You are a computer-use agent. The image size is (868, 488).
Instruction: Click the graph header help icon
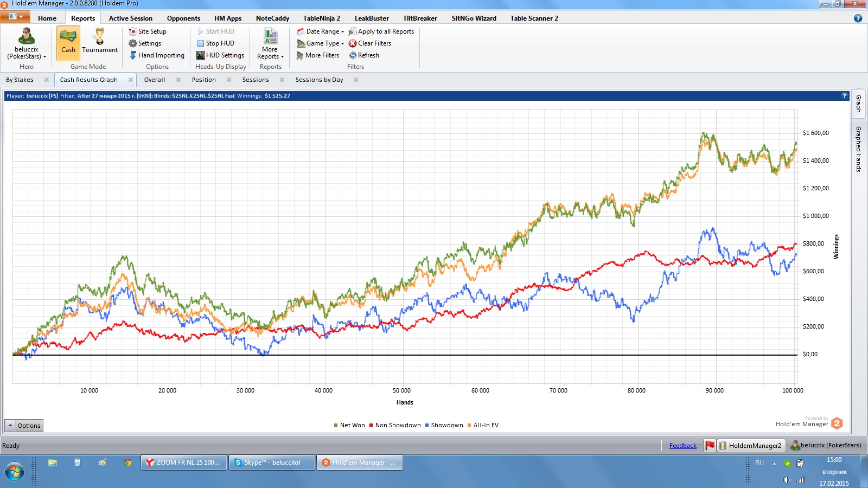pyautogui.click(x=844, y=95)
